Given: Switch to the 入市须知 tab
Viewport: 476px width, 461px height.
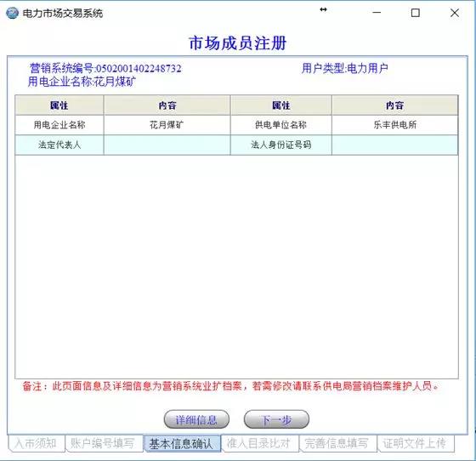Looking at the screenshot, I should 36,443.
